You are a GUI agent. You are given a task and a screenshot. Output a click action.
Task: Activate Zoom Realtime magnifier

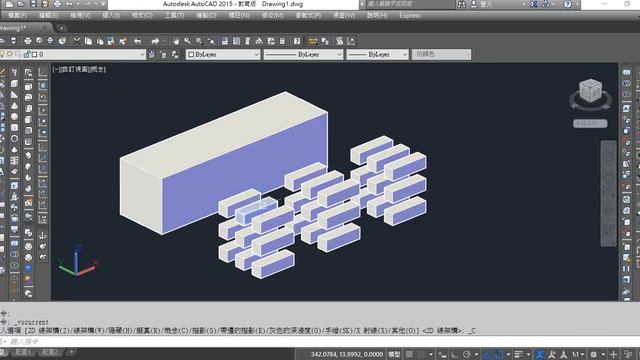[x=187, y=41]
